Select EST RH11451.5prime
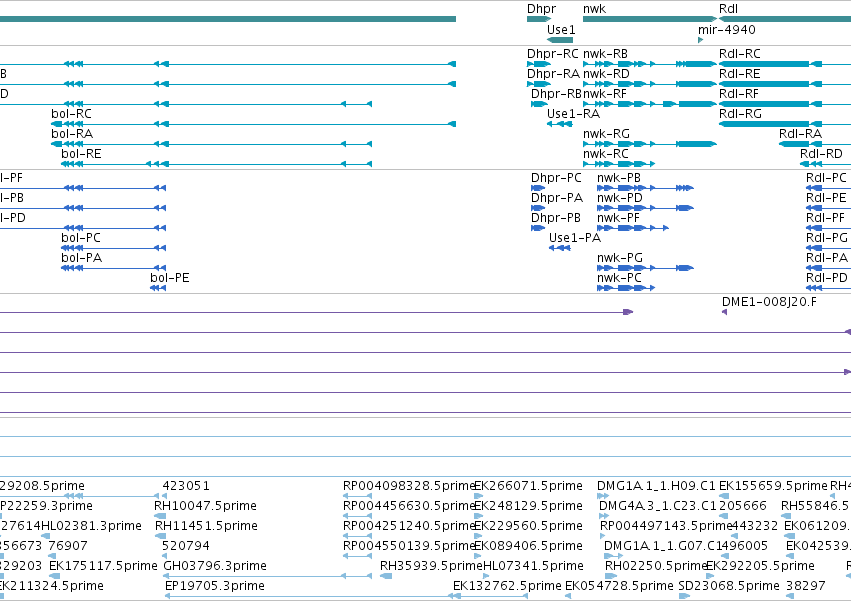The image size is (851, 601). (206, 526)
